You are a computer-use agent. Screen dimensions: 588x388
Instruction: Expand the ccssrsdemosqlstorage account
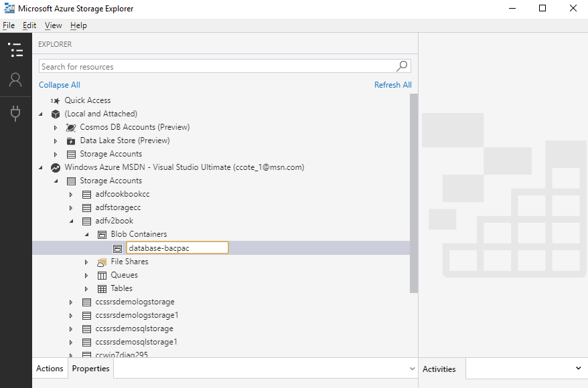click(x=71, y=329)
